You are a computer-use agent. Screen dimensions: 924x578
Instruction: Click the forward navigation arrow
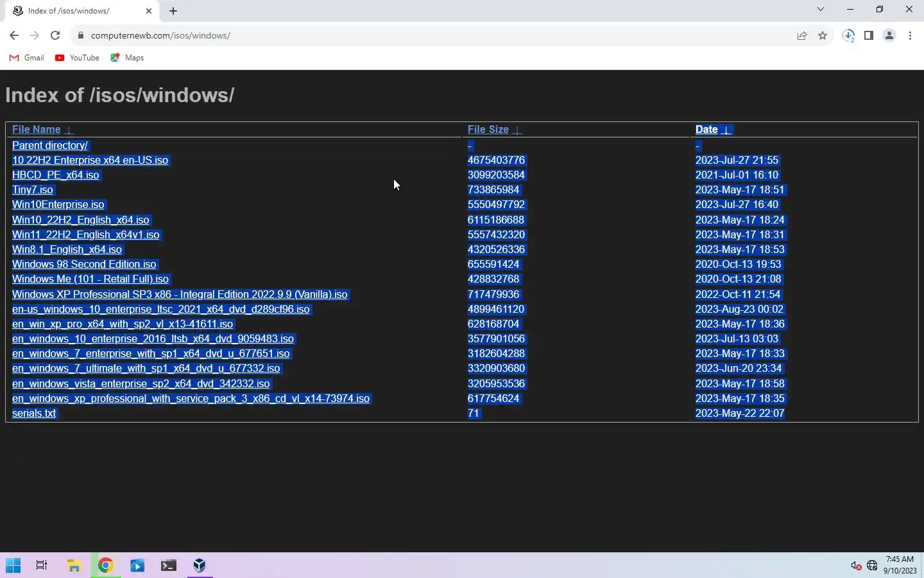pos(35,36)
